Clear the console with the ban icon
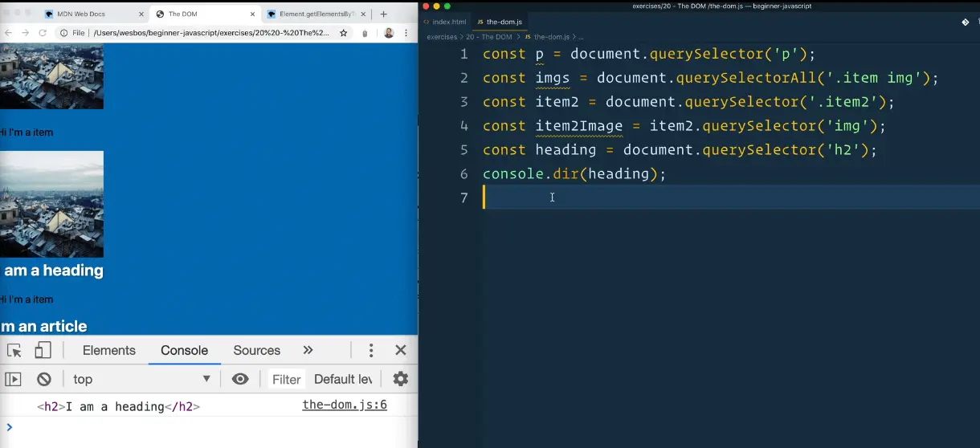 tap(44, 379)
